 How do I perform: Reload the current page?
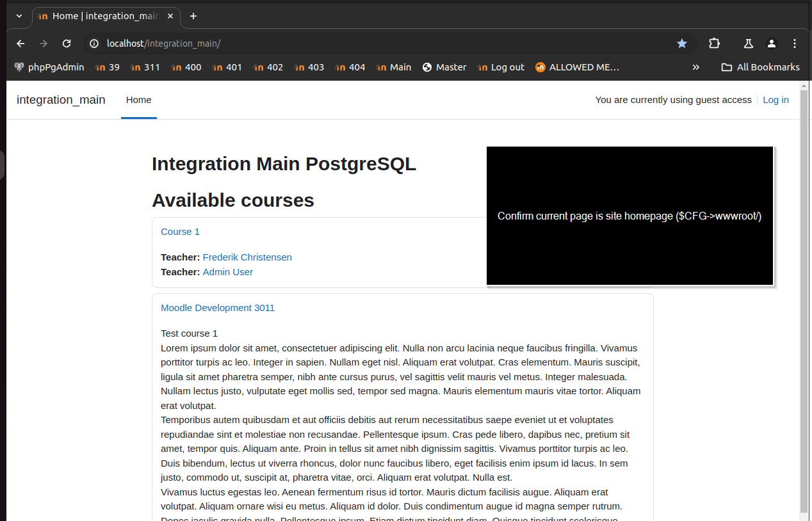point(67,44)
